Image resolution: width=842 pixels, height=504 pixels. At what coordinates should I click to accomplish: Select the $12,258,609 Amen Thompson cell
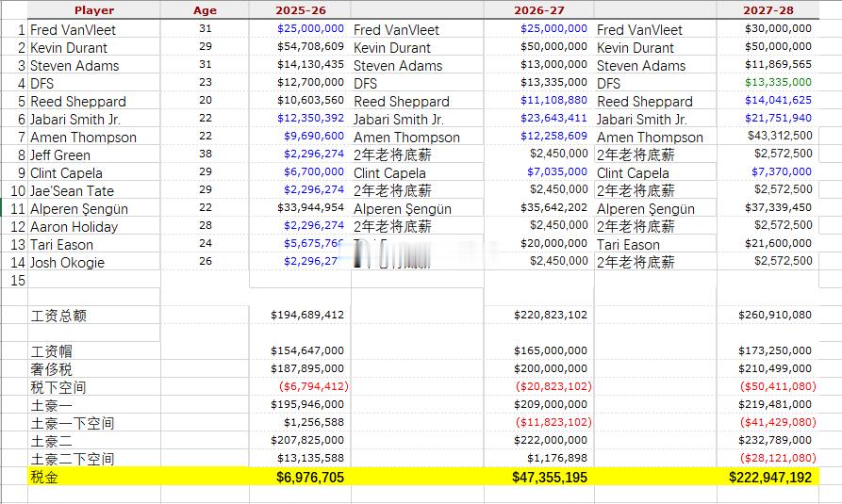tap(553, 136)
